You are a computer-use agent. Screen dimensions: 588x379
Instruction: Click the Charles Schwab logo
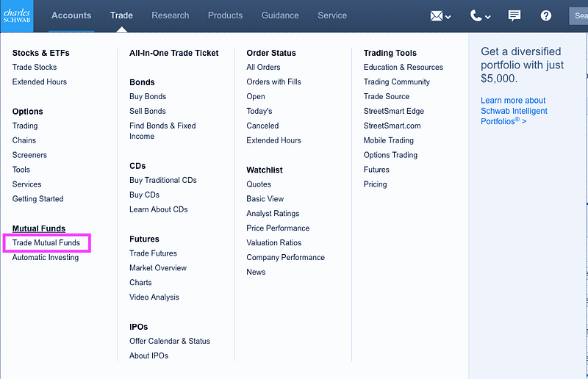pos(16,15)
